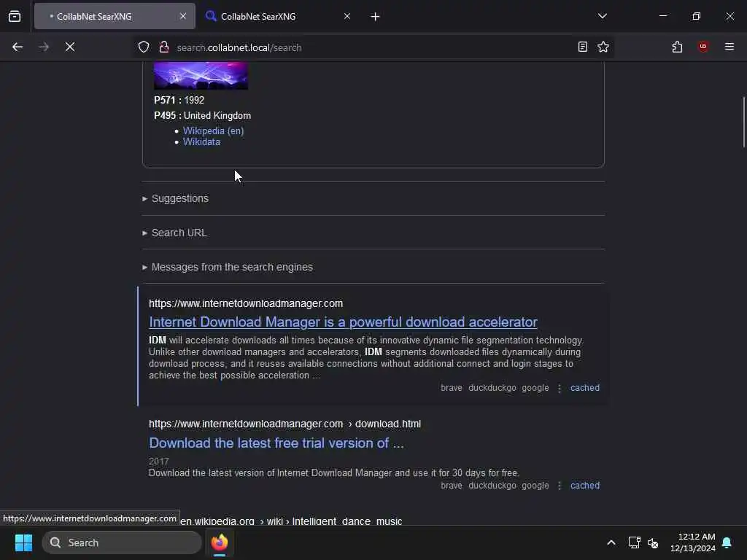Stop loading the current page
This screenshot has width=747, height=560.
(x=70, y=47)
